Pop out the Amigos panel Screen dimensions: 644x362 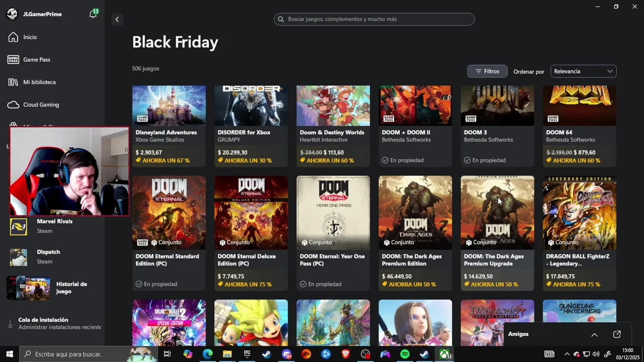(617, 334)
